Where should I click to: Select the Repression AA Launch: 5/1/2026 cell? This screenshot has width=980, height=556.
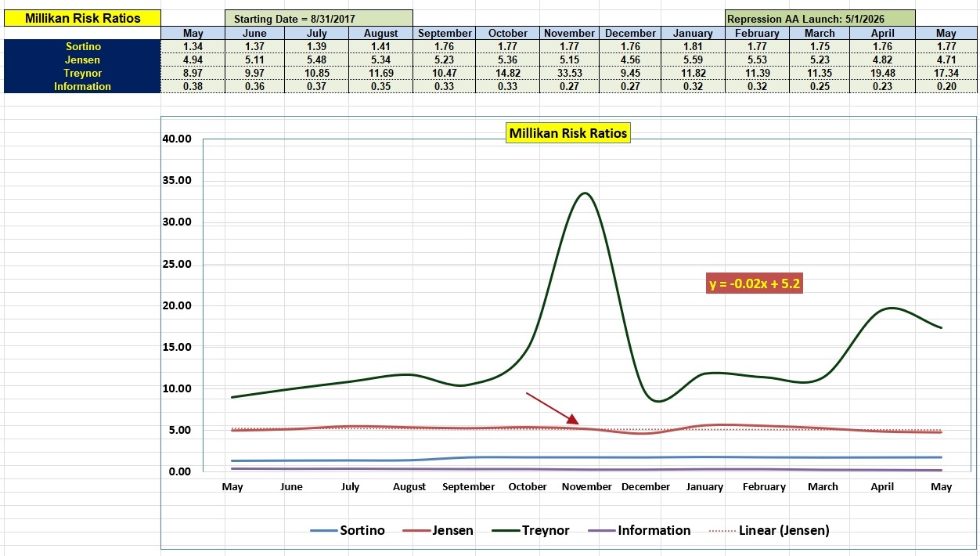(x=820, y=18)
